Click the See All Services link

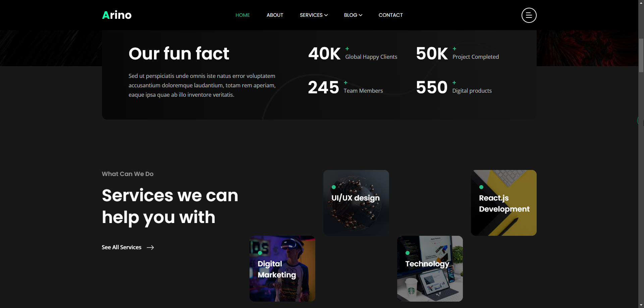pyautogui.click(x=121, y=248)
